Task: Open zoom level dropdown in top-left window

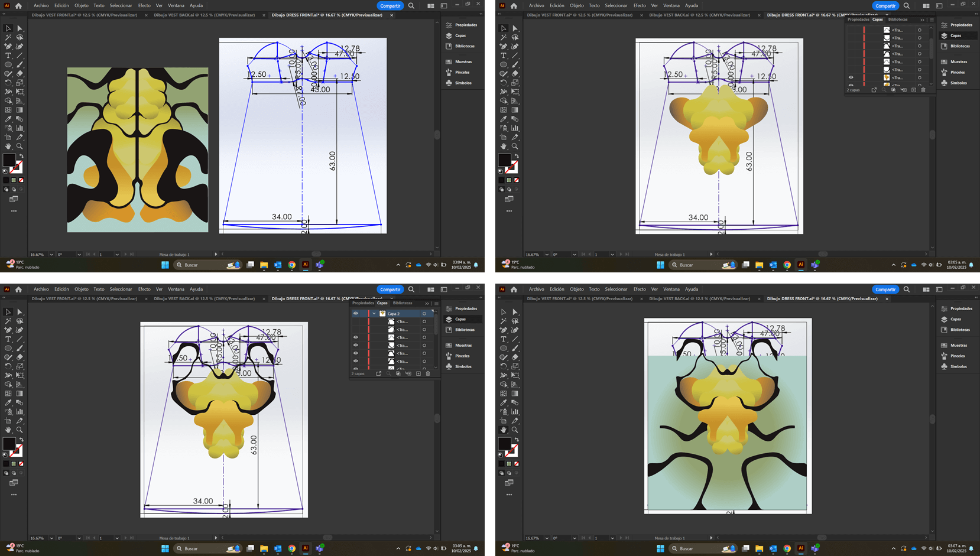Action: tap(51, 255)
